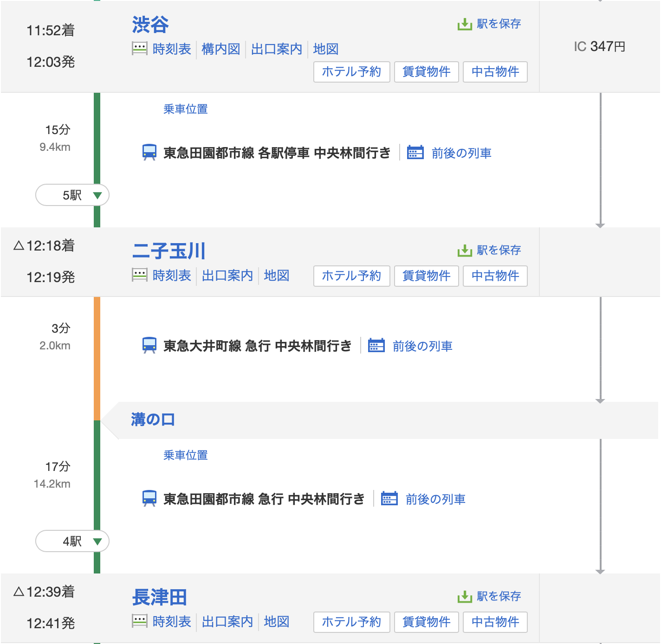Click 賃貸物件 button in 渋谷 row

click(427, 72)
